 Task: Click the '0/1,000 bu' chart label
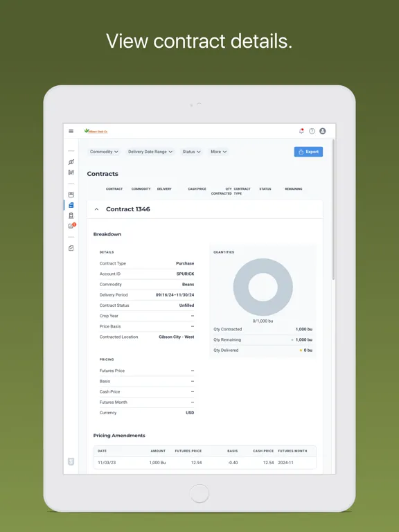263,321
